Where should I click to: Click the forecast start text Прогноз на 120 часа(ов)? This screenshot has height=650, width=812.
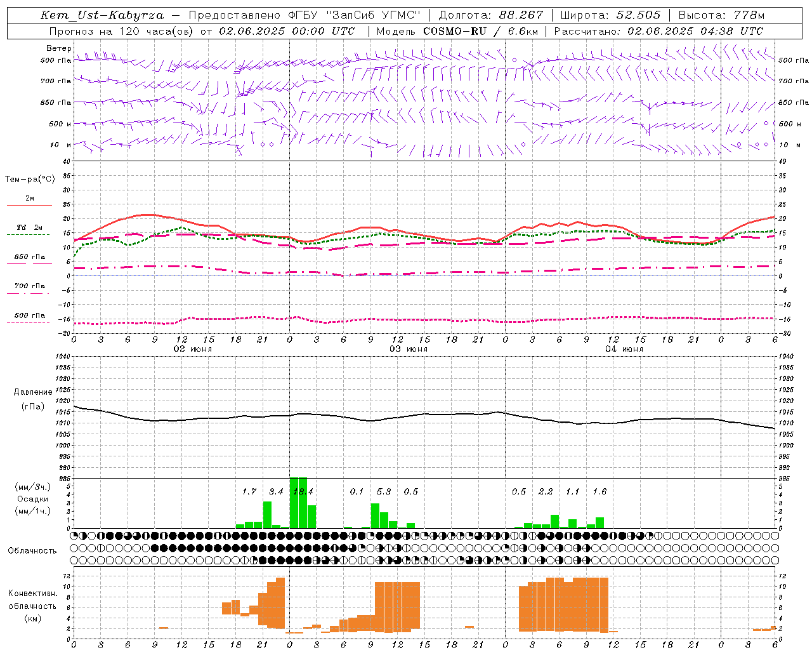(122, 31)
